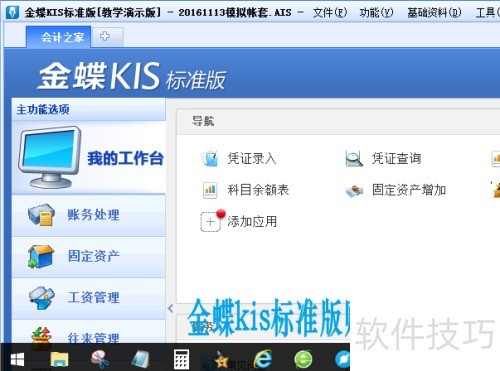Image resolution: width=500 pixels, height=371 pixels.
Task: Select 往来管理 text in sidebar
Action: pyautogui.click(x=94, y=337)
